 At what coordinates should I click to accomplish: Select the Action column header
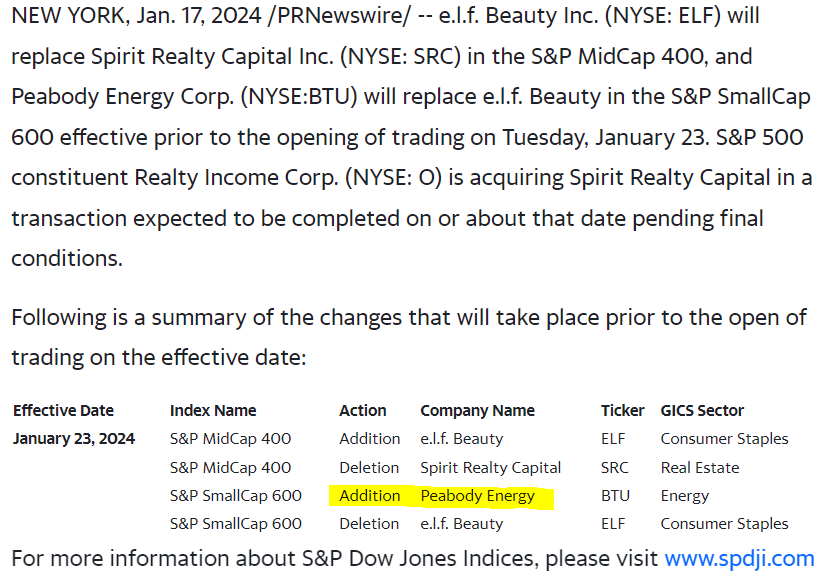pyautogui.click(x=362, y=410)
